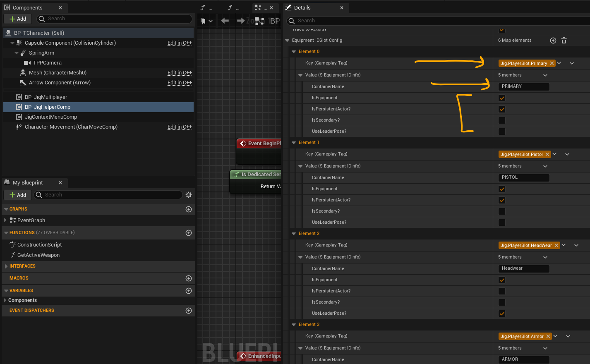
Task: Edit the ContainerName field showing PISTOL
Action: click(524, 177)
